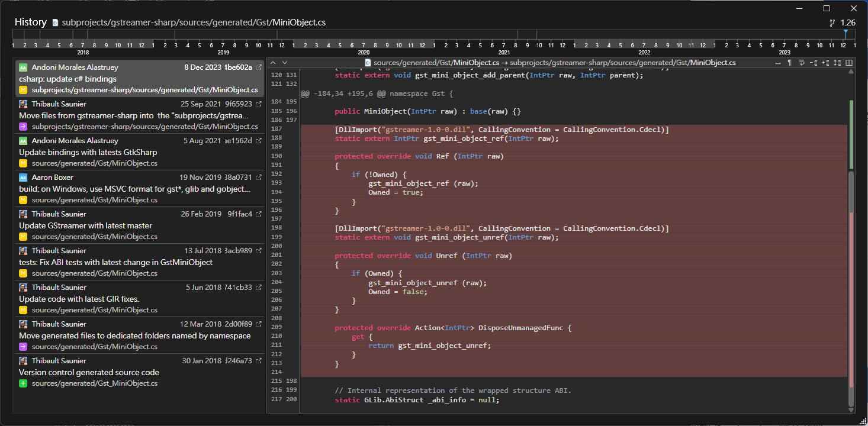Screen dimensions: 868x426
Task: Toggle show whitespace characters in diff
Action: [x=779, y=63]
